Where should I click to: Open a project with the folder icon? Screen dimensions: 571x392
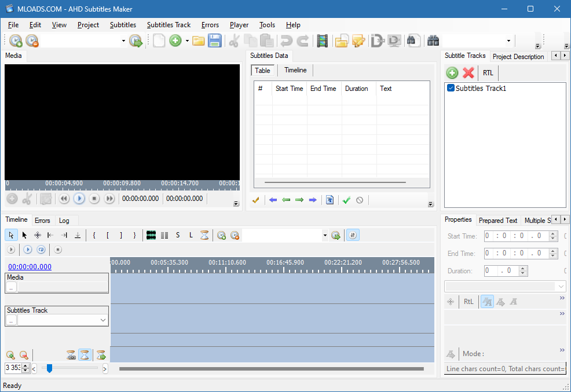[198, 41]
